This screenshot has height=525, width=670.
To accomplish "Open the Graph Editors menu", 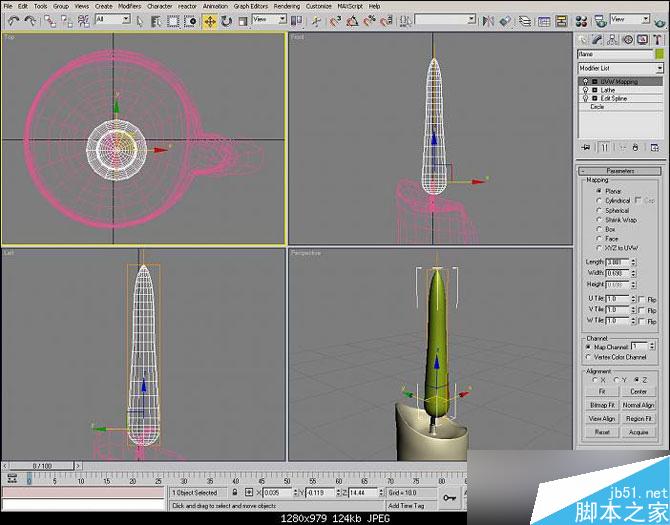I will [x=250, y=6].
